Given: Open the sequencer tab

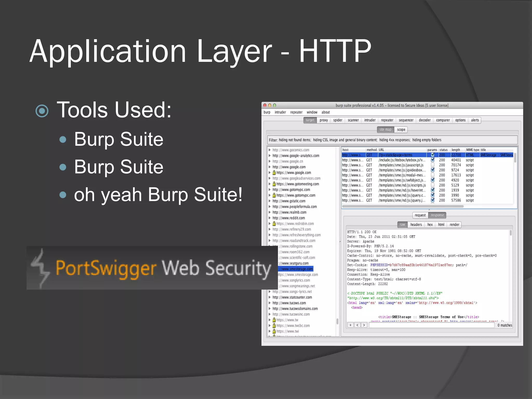Looking at the screenshot, I should (x=406, y=120).
